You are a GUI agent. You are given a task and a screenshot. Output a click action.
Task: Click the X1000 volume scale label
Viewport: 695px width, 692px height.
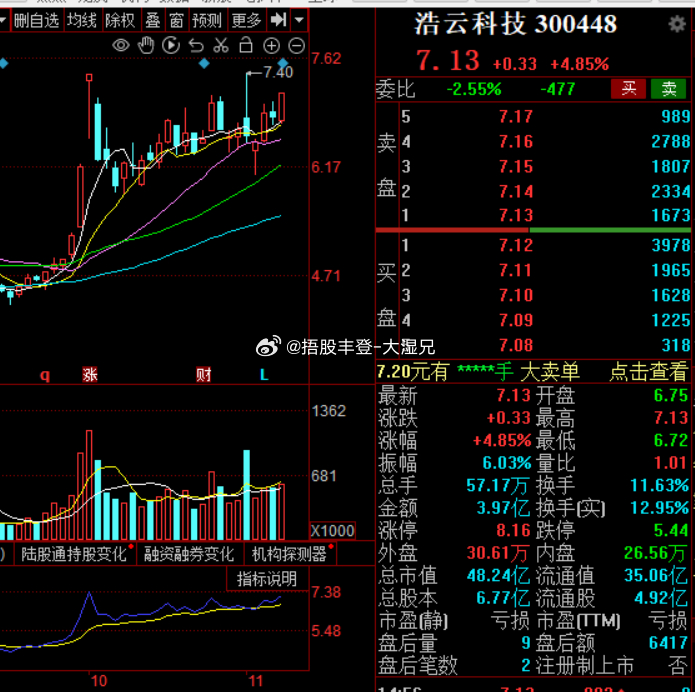(332, 531)
